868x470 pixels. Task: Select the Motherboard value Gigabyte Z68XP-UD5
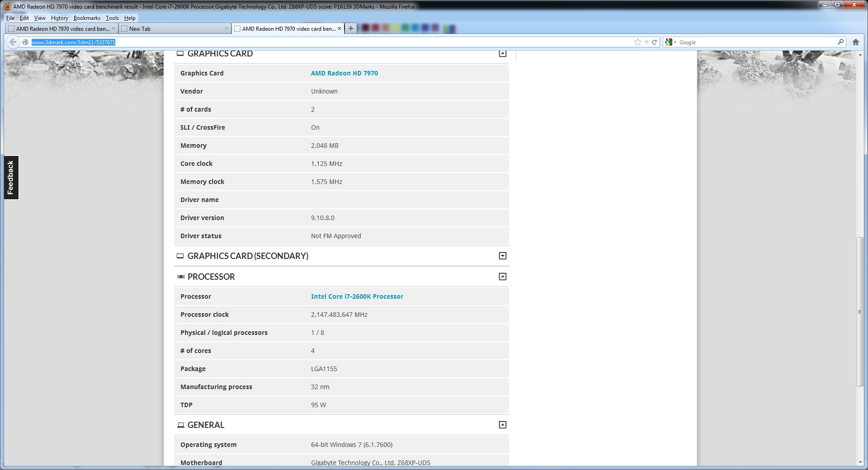pyautogui.click(x=371, y=463)
